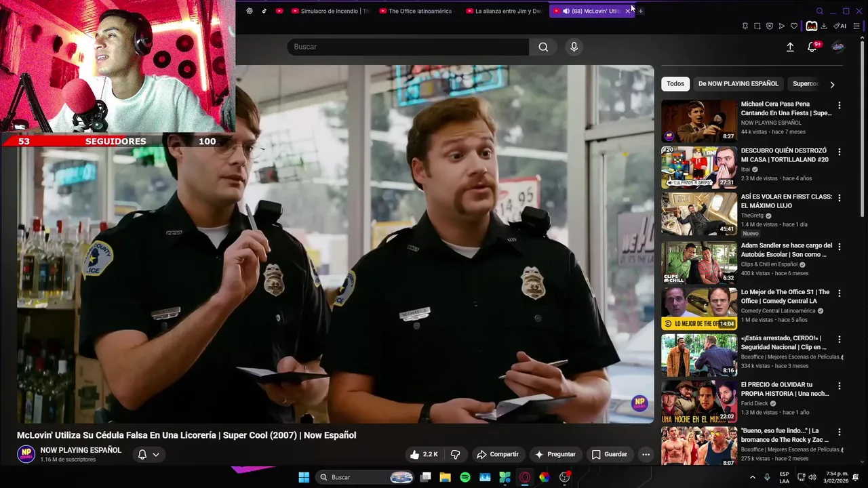Click the Windows taskbar Buscar search box
This screenshot has height=488, width=868.
[x=366, y=477]
